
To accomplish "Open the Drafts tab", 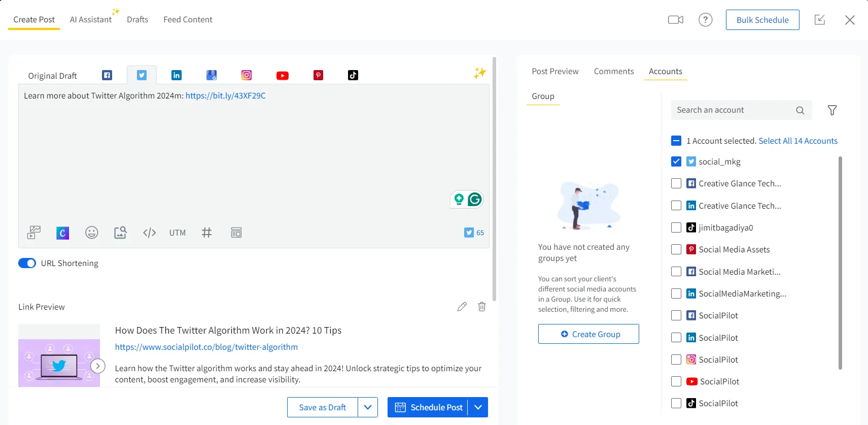I will point(137,19).
